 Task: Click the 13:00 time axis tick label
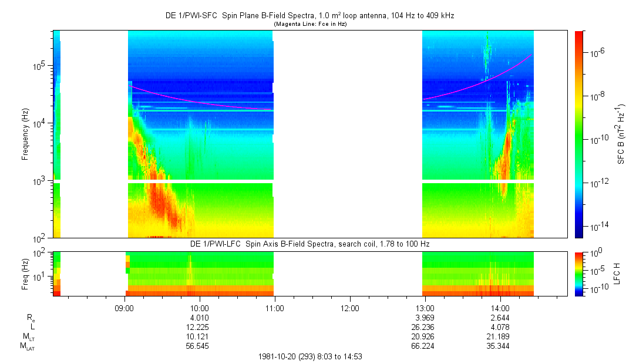coord(425,308)
